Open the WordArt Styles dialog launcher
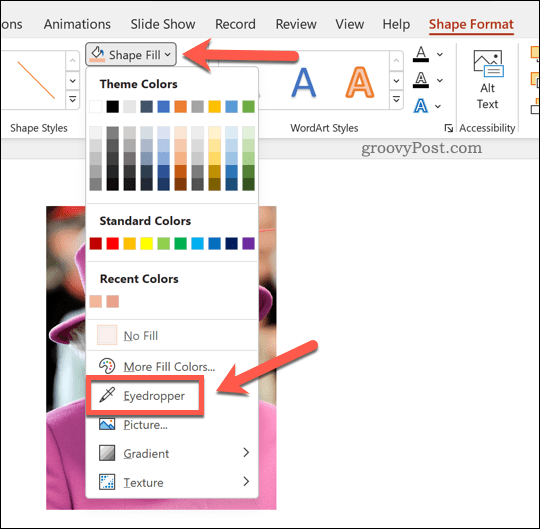 tap(448, 128)
